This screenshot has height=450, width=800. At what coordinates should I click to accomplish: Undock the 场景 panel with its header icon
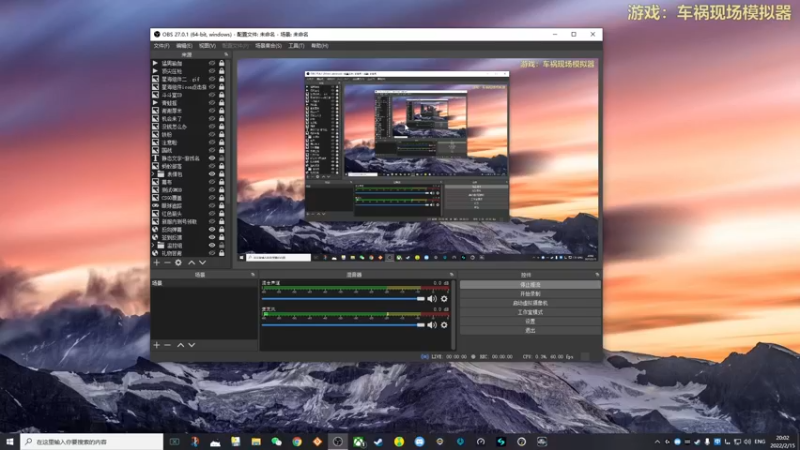click(x=253, y=274)
